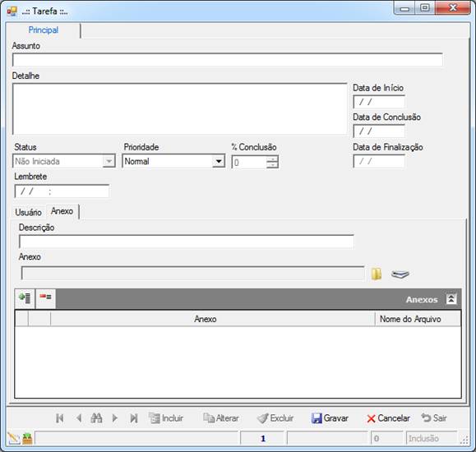Go to last record
The image size is (476, 452).
[x=133, y=418]
